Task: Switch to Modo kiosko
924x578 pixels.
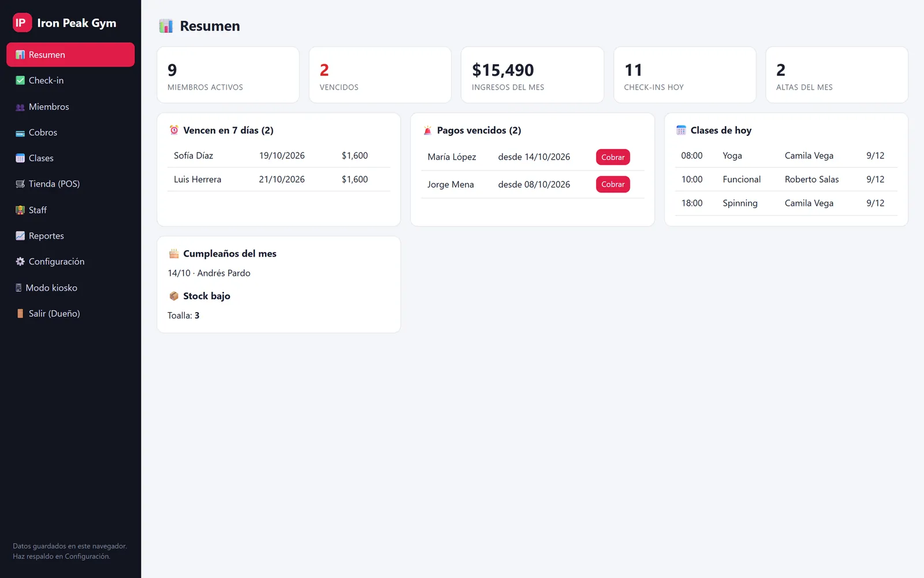Action: click(x=70, y=287)
